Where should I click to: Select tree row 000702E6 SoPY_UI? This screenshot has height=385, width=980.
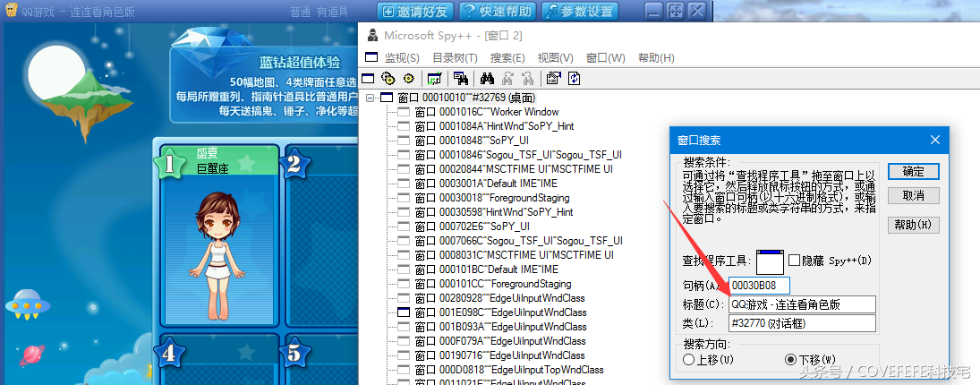click(x=472, y=227)
